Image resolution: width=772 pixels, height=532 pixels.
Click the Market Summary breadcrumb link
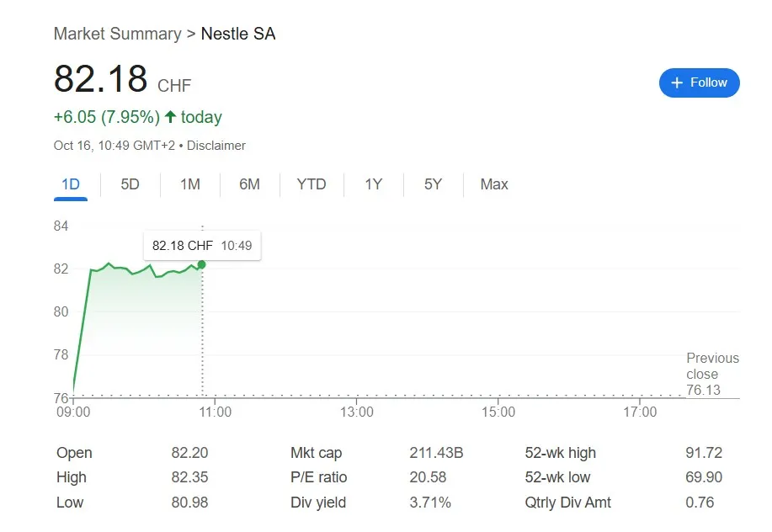pos(117,34)
